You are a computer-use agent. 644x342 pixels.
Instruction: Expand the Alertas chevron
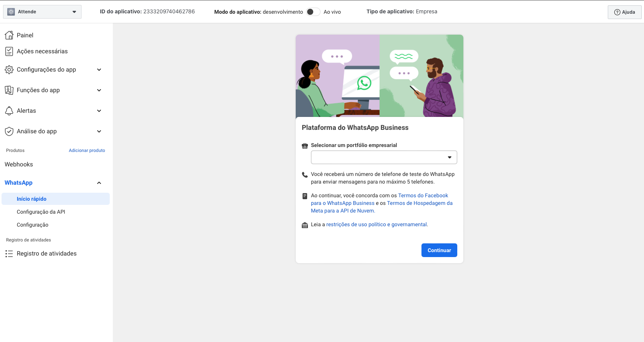pyautogui.click(x=99, y=111)
